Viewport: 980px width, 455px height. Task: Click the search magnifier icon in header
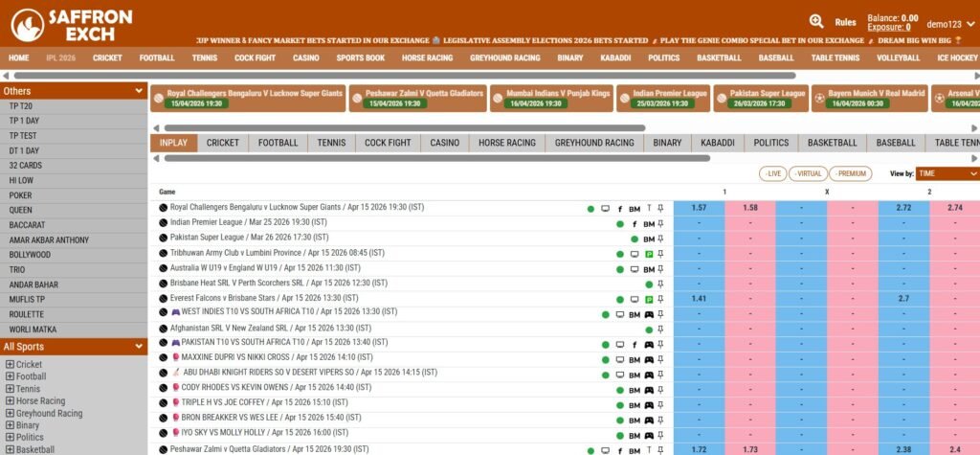(x=816, y=21)
